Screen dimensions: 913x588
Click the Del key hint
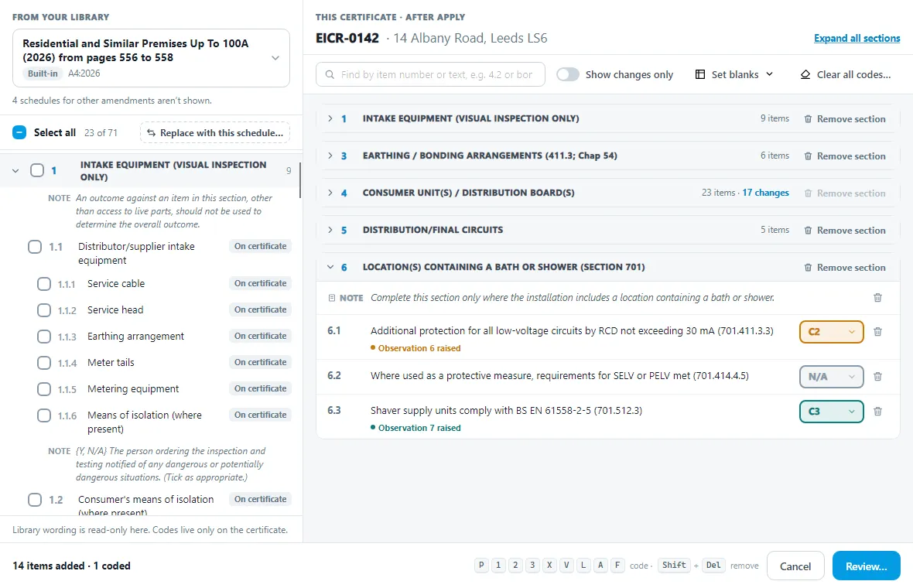(713, 566)
